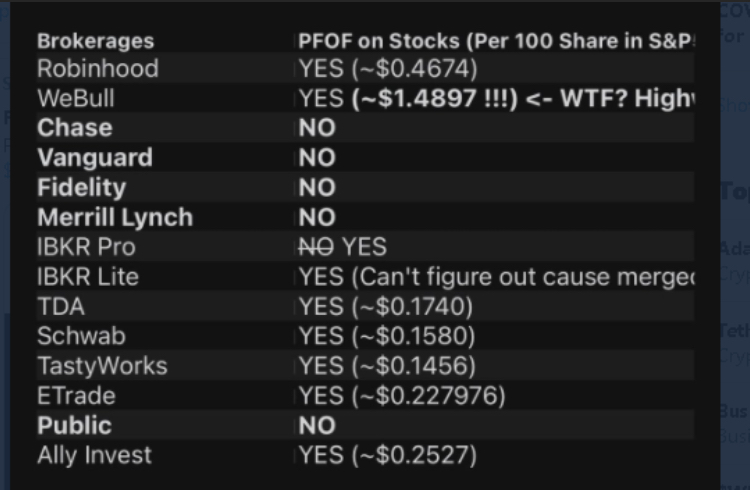Select the IBKR Pro row label

coord(85,246)
